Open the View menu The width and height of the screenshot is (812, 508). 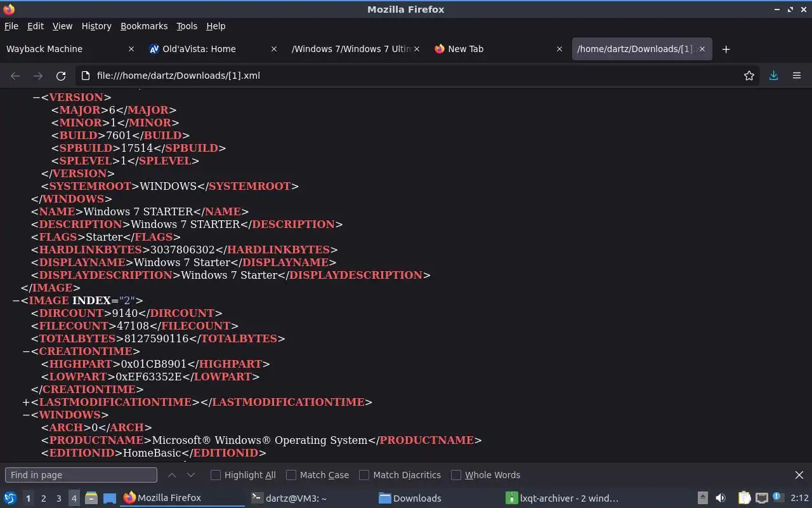(62, 26)
